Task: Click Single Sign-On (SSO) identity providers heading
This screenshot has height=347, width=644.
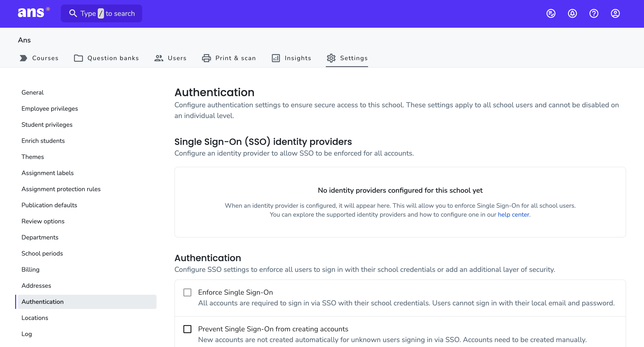Action: 263,142
